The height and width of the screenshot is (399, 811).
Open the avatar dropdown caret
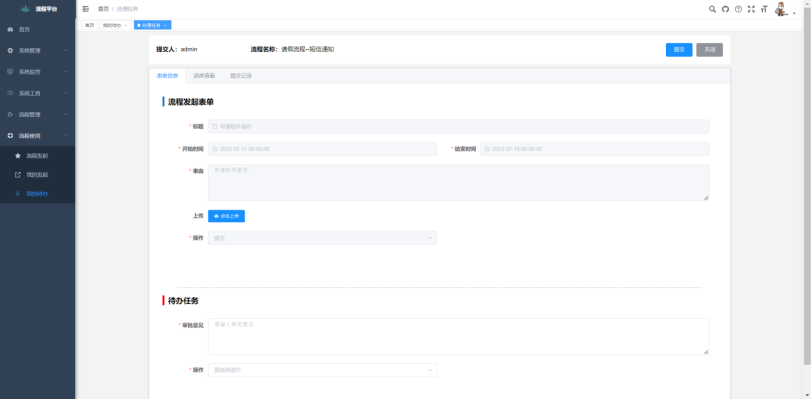coord(794,14)
